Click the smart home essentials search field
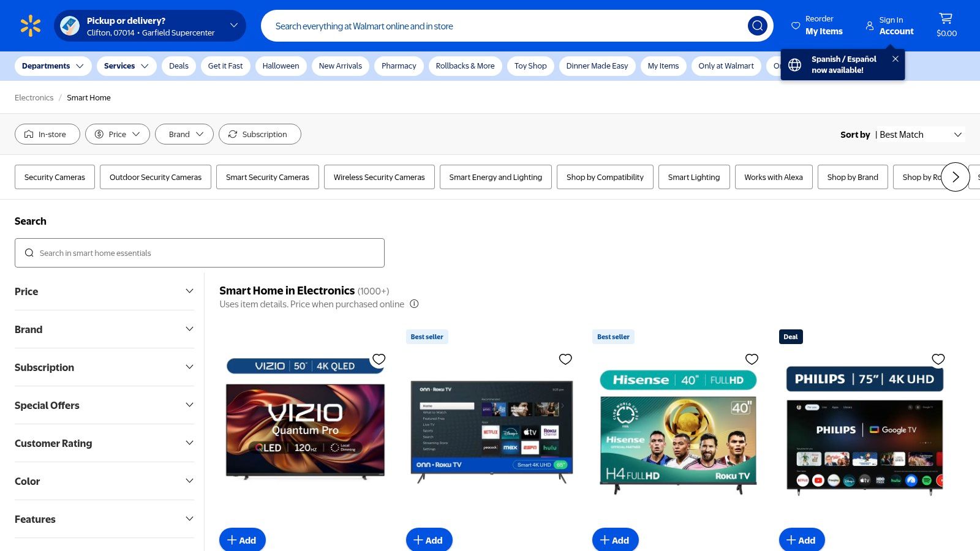This screenshot has width=980, height=551. [x=200, y=253]
